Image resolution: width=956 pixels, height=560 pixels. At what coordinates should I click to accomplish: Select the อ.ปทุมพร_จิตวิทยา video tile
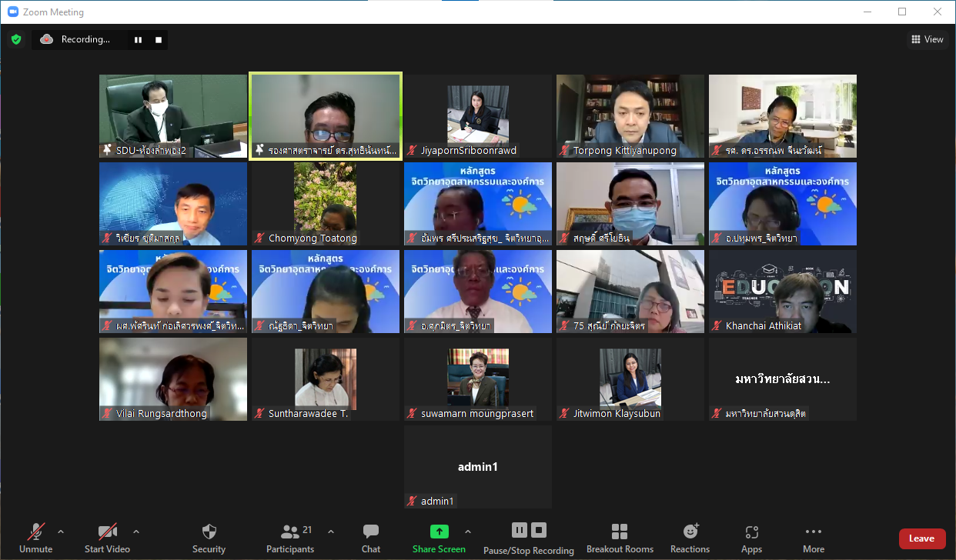pyautogui.click(x=783, y=204)
